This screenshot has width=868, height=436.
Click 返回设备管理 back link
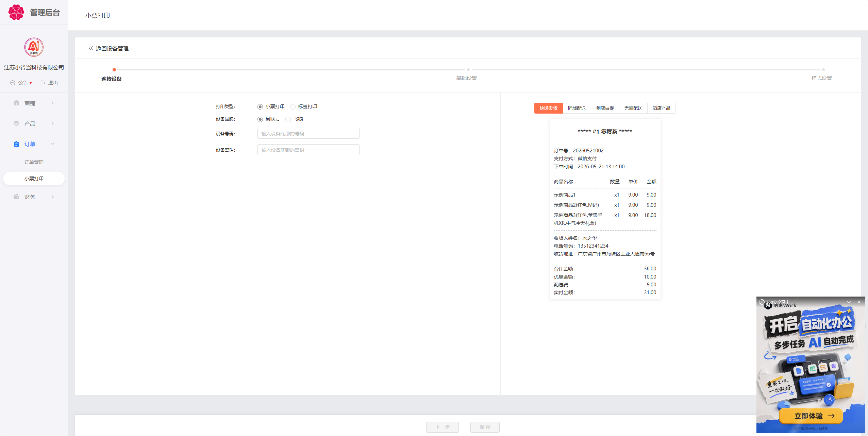109,48
